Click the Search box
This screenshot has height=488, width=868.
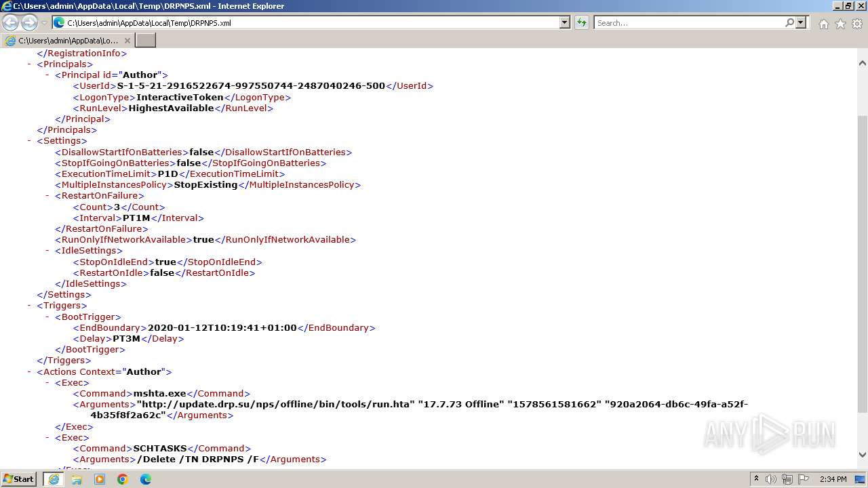688,22
